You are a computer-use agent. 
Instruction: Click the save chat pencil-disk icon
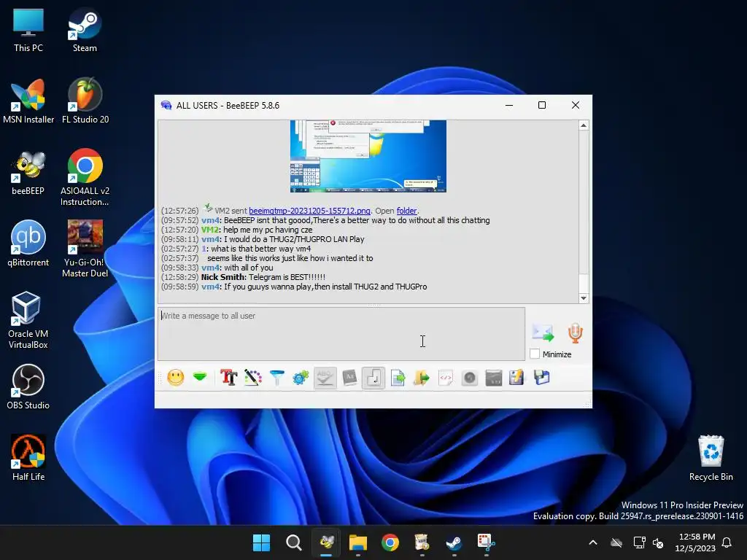click(516, 378)
